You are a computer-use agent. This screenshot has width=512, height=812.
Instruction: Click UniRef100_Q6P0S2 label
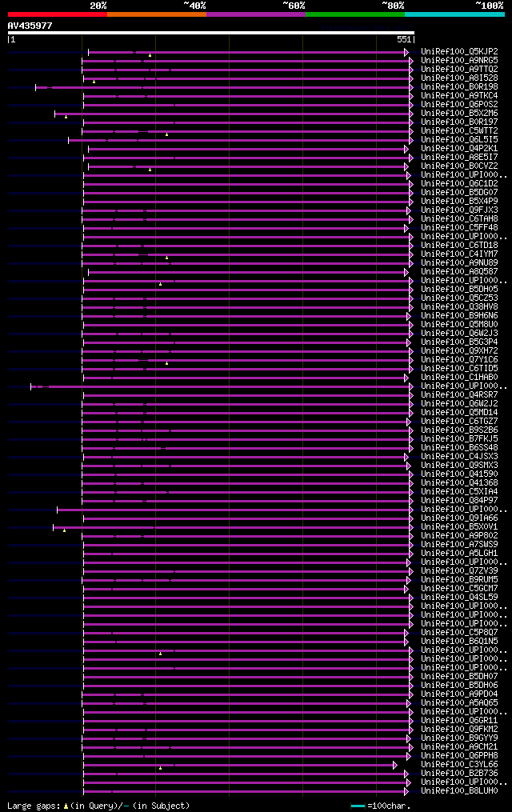click(459, 105)
